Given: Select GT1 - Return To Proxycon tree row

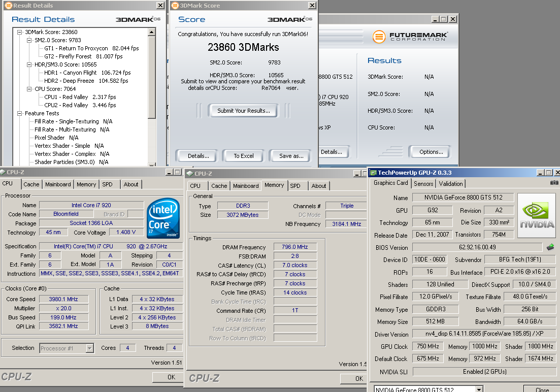Looking at the screenshot, I should [91, 48].
